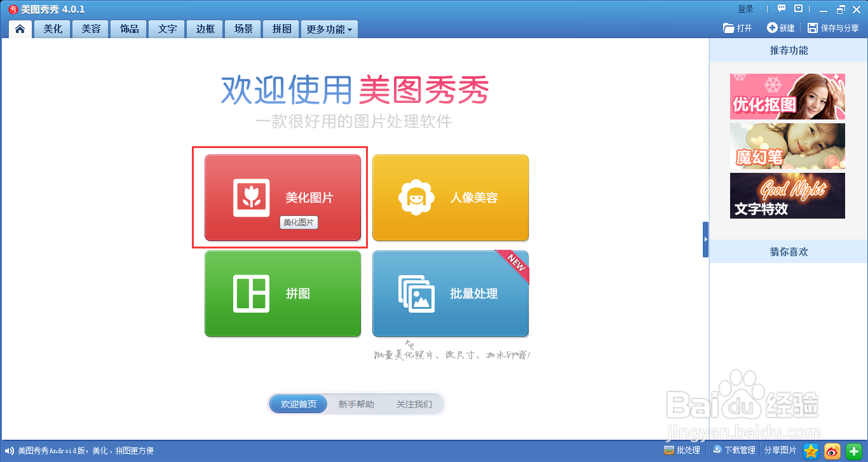Open the 饰品 tab
The height and width of the screenshot is (462, 868).
click(129, 29)
